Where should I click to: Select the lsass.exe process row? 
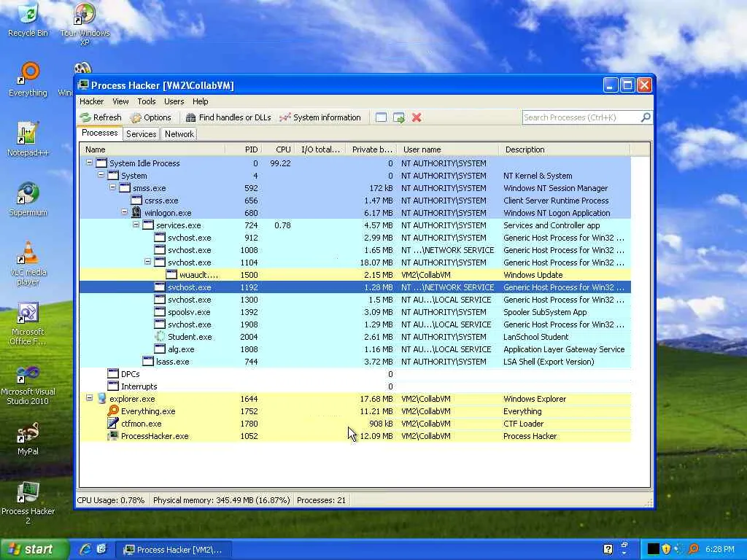point(355,362)
